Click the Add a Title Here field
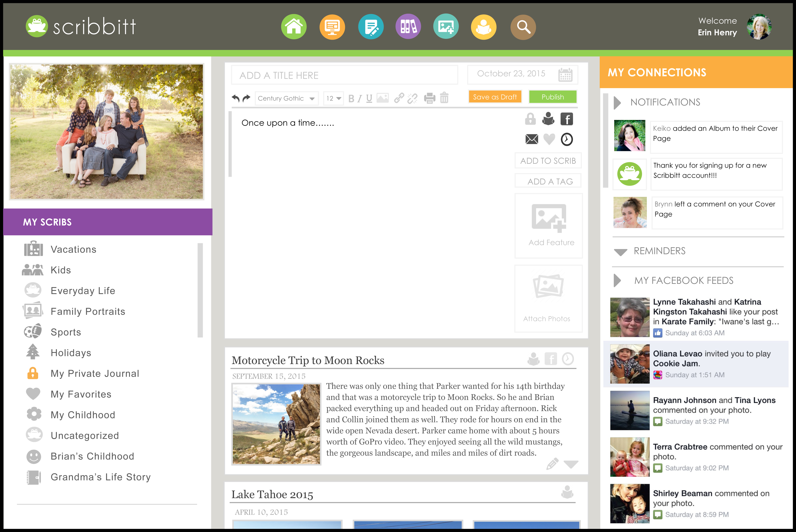The image size is (796, 532). [x=344, y=75]
